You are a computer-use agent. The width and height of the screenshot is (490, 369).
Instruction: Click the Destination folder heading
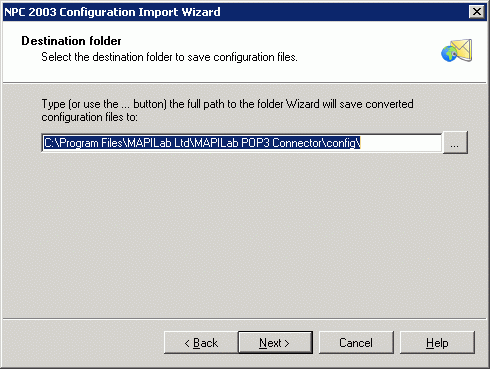(x=71, y=41)
